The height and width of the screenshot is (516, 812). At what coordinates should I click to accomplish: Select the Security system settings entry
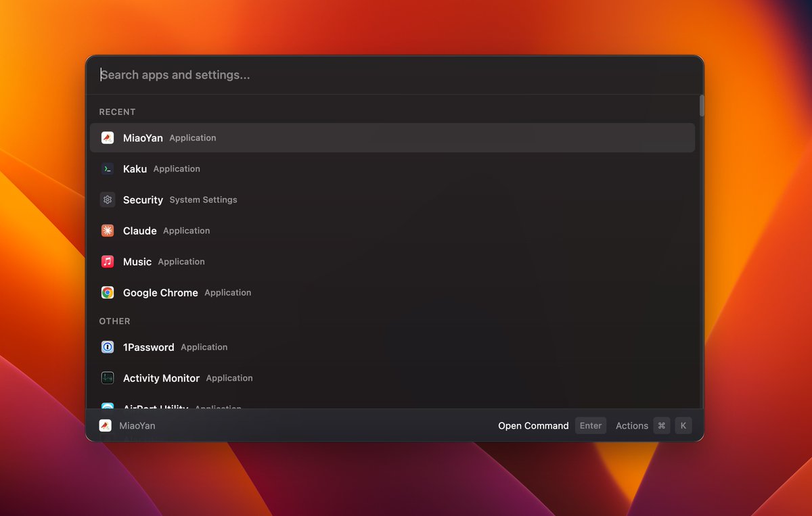(x=271, y=200)
